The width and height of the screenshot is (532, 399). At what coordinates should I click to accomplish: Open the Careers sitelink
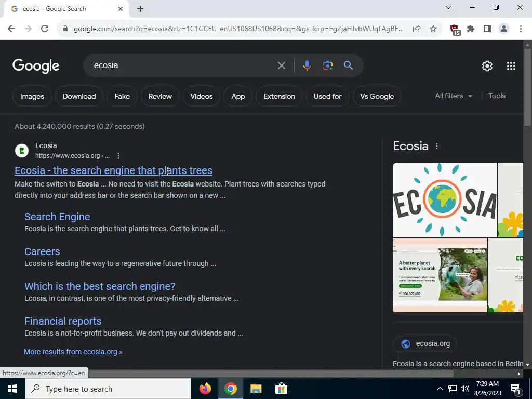point(42,251)
